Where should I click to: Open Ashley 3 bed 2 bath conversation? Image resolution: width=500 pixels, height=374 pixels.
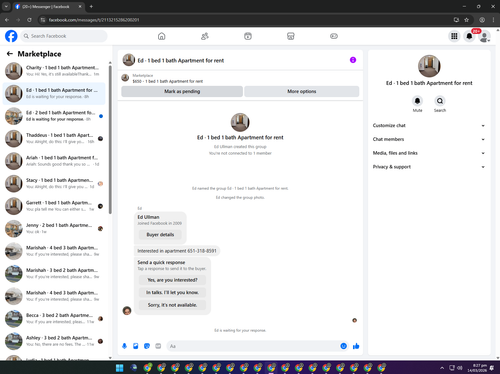pos(54,341)
